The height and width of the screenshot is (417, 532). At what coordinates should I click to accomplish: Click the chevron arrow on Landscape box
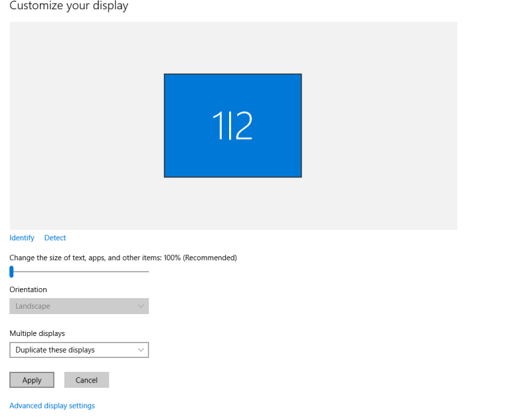[141, 306]
